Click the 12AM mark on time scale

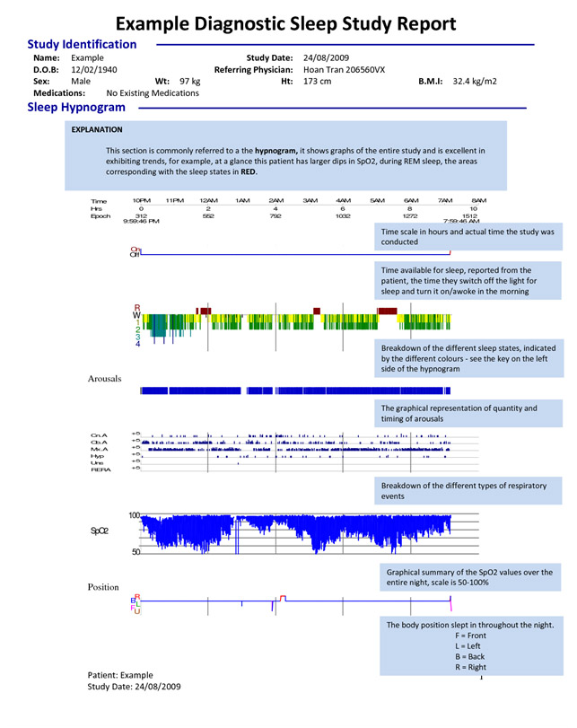click(x=208, y=200)
